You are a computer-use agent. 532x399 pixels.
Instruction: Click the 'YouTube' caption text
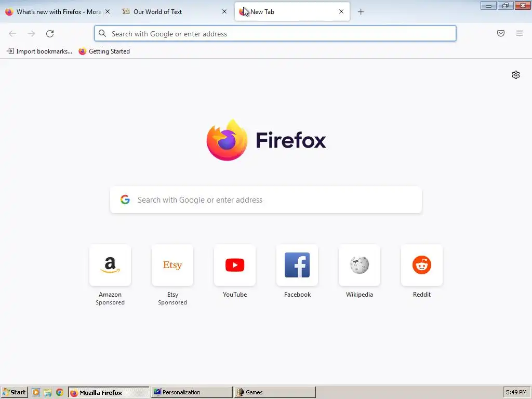point(235,295)
